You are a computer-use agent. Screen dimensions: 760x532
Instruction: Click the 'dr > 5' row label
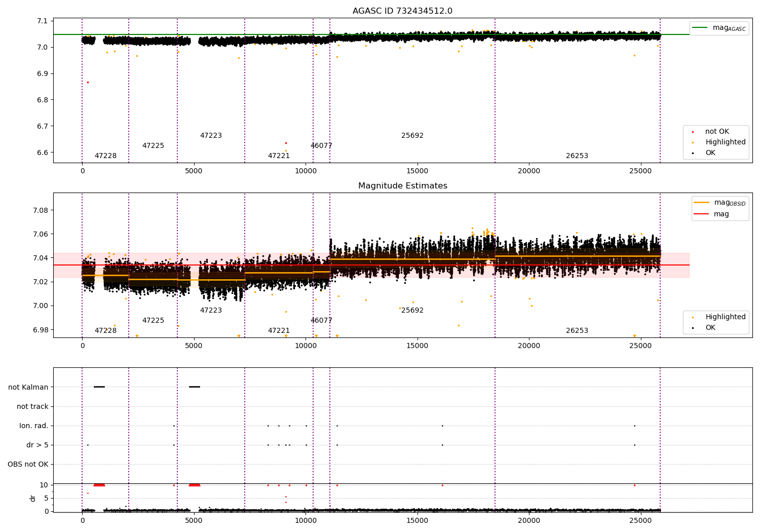click(x=37, y=445)
